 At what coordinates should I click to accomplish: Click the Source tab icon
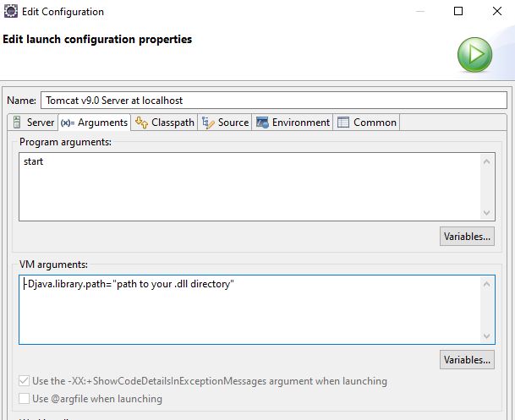point(208,123)
